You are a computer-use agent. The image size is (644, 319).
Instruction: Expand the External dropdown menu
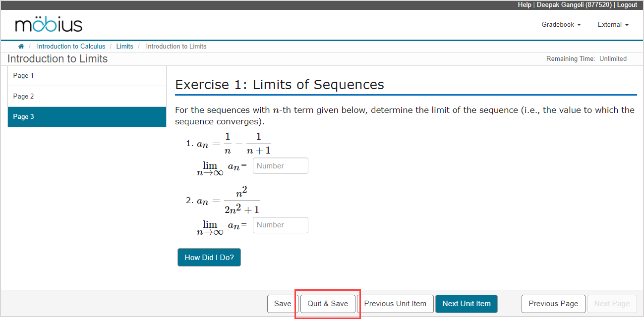613,25
